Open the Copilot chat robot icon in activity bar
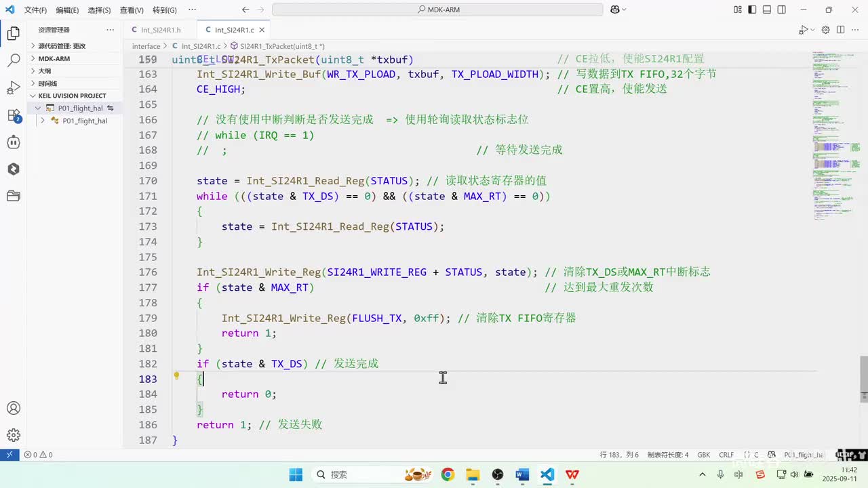The width and height of the screenshot is (868, 488). (13, 142)
